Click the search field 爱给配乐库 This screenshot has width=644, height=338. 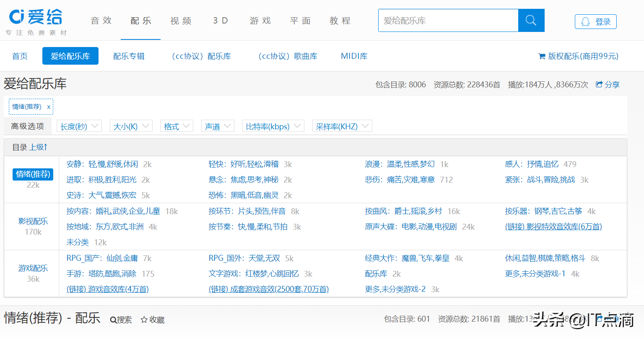pos(448,20)
